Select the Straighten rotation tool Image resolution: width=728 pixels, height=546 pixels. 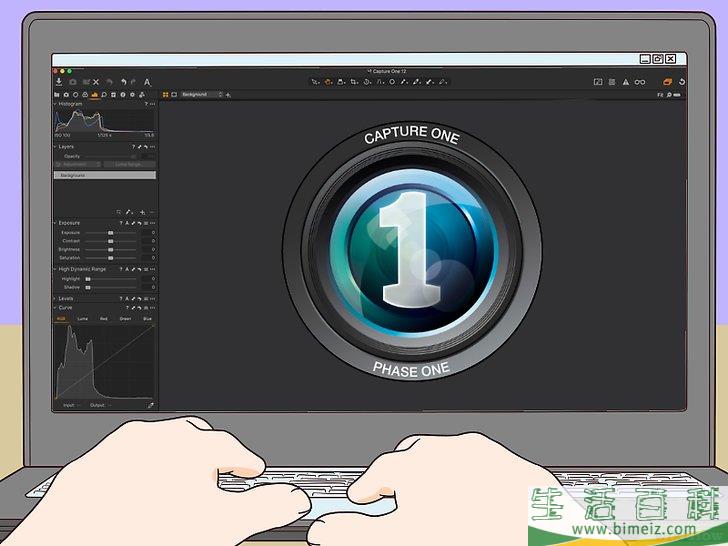[367, 82]
